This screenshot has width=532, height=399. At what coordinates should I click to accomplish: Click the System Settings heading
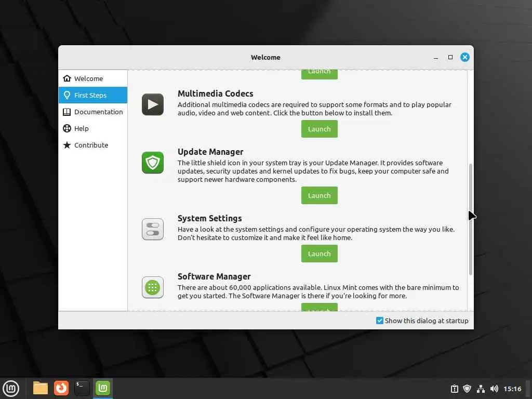(210, 218)
